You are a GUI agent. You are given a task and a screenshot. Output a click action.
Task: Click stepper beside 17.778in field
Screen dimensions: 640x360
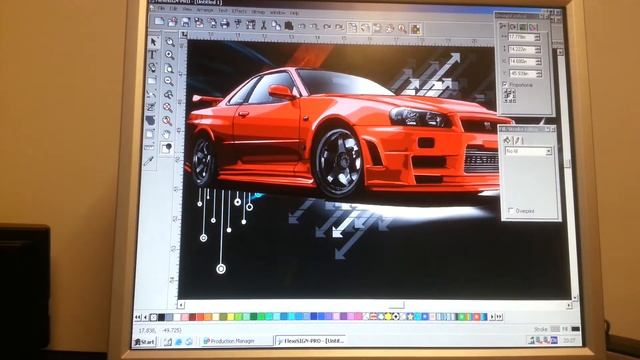pyautogui.click(x=537, y=38)
